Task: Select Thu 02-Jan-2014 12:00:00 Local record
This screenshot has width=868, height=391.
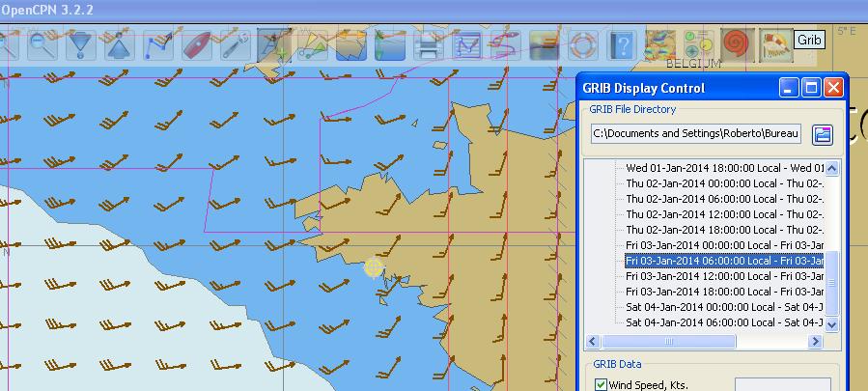Action: click(x=725, y=214)
